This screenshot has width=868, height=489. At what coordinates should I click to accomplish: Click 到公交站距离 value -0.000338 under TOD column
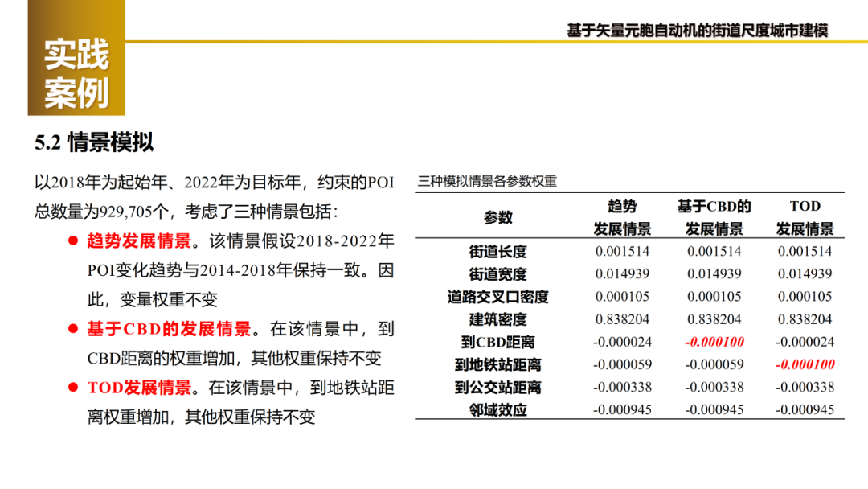[x=805, y=388]
